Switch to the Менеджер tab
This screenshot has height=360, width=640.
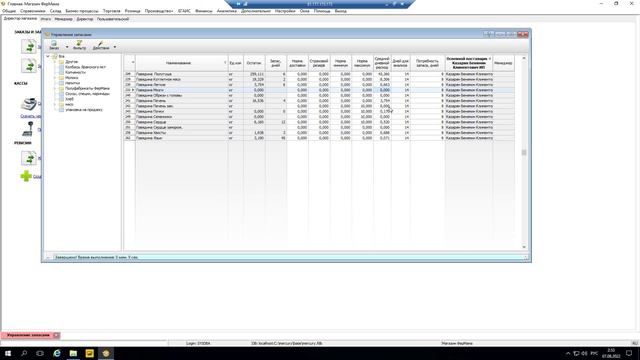[63, 19]
